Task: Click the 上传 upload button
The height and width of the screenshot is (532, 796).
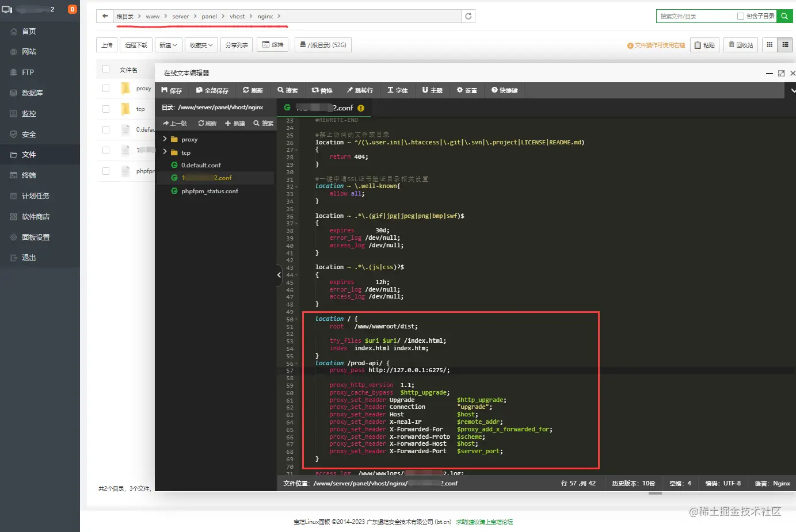Action: coord(107,45)
